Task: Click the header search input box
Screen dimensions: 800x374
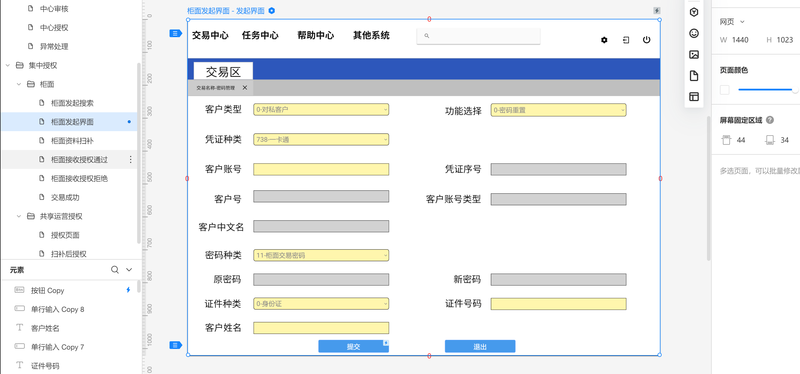Action: (x=479, y=36)
